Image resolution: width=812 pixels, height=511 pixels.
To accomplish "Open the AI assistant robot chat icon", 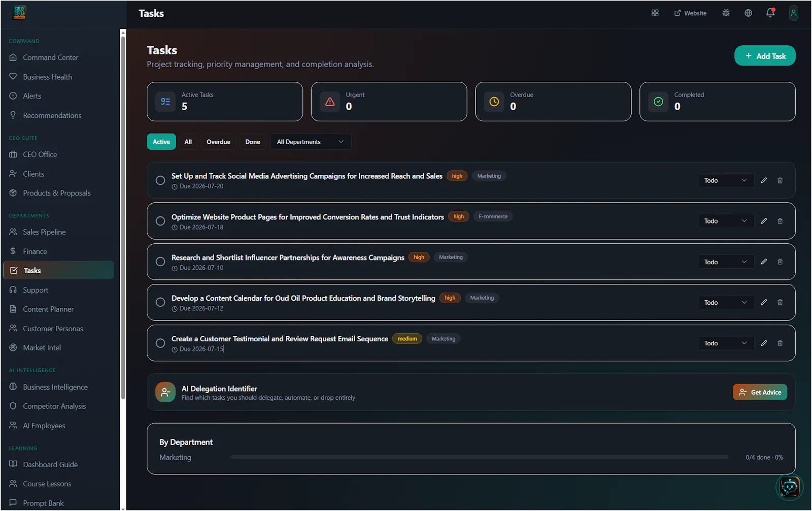I will 790,487.
